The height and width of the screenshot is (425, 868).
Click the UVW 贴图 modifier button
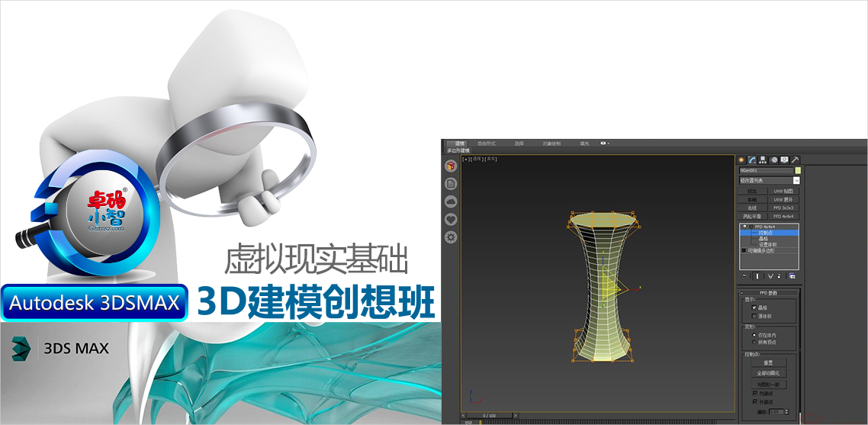click(783, 192)
